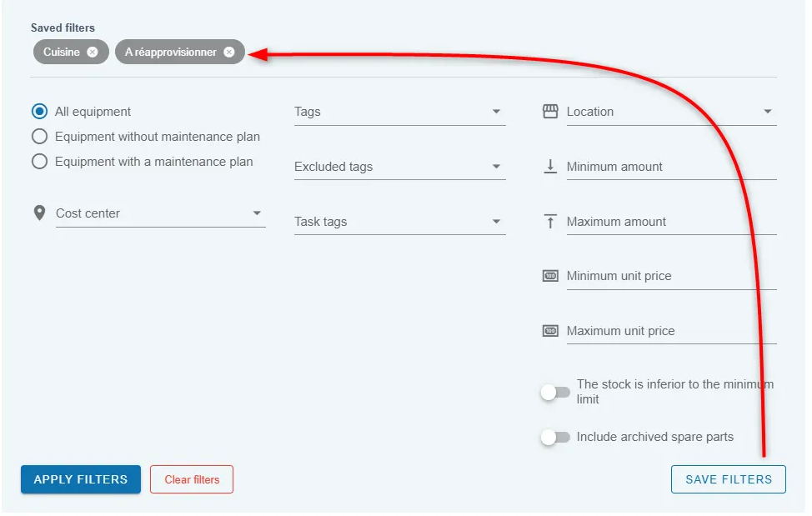The height and width of the screenshot is (516, 812).
Task: Open the Task tags dropdown
Action: [400, 222]
